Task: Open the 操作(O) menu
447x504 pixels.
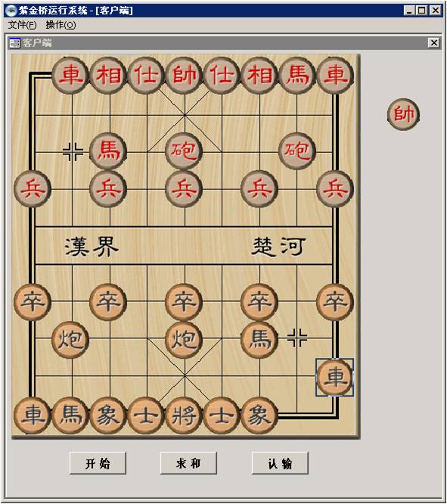Action: pyautogui.click(x=61, y=25)
